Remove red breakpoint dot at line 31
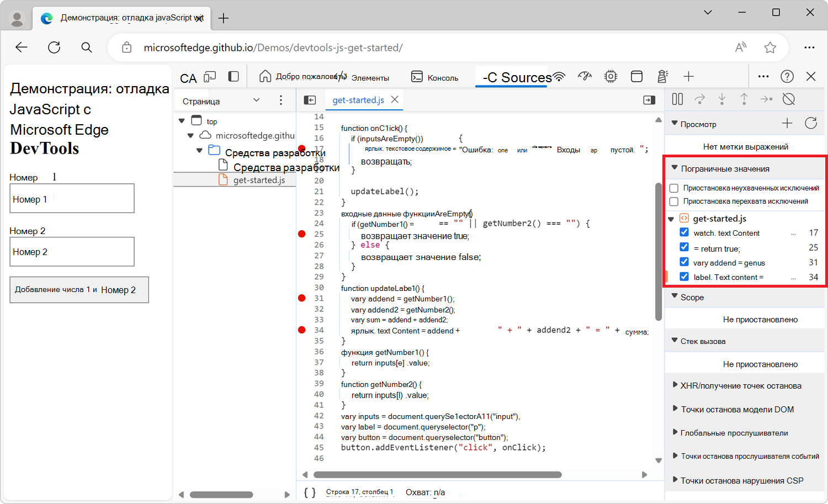The image size is (828, 504). click(x=301, y=298)
